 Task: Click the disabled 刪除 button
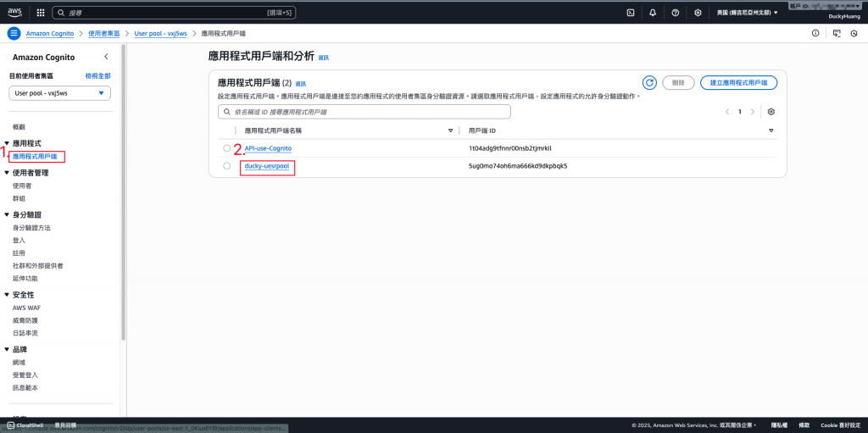coord(678,82)
